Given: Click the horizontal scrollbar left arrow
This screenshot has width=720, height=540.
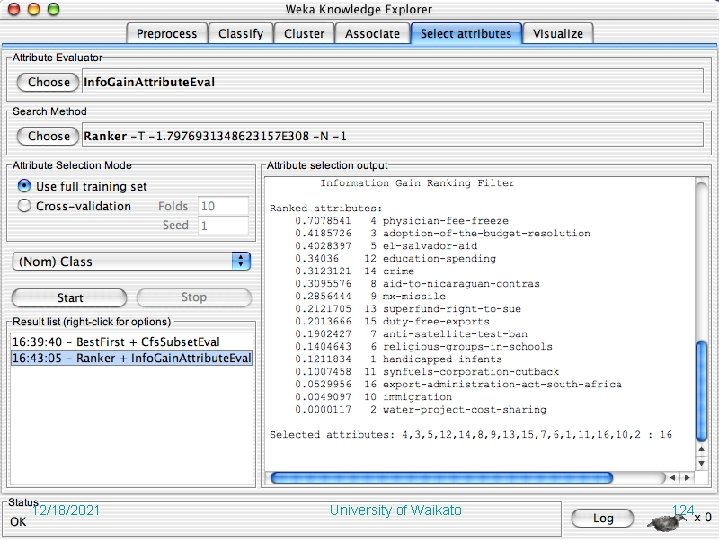Looking at the screenshot, I should pyautogui.click(x=673, y=478).
